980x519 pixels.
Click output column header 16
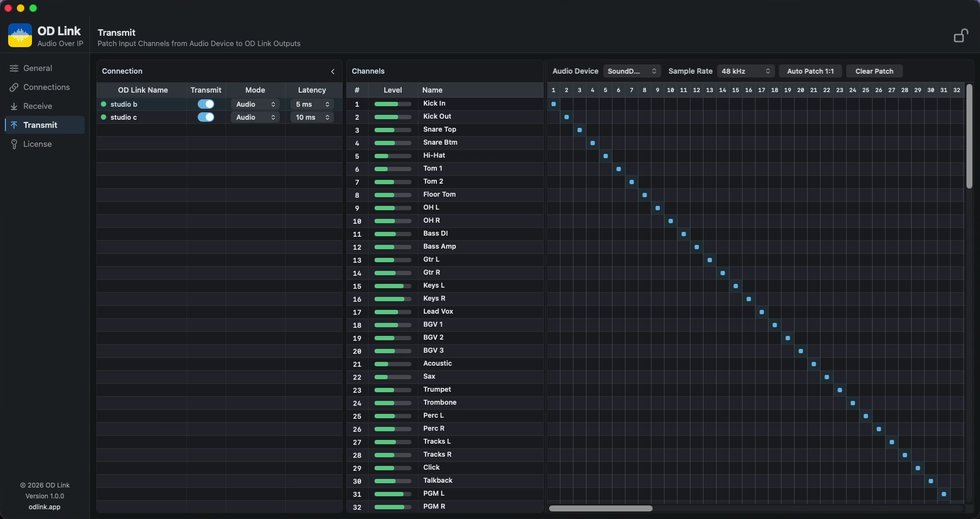[749, 90]
